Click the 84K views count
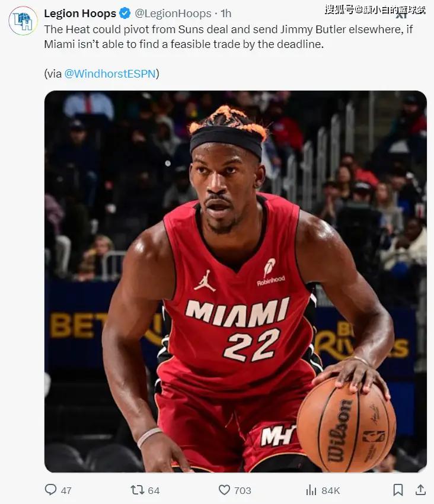 [330, 490]
